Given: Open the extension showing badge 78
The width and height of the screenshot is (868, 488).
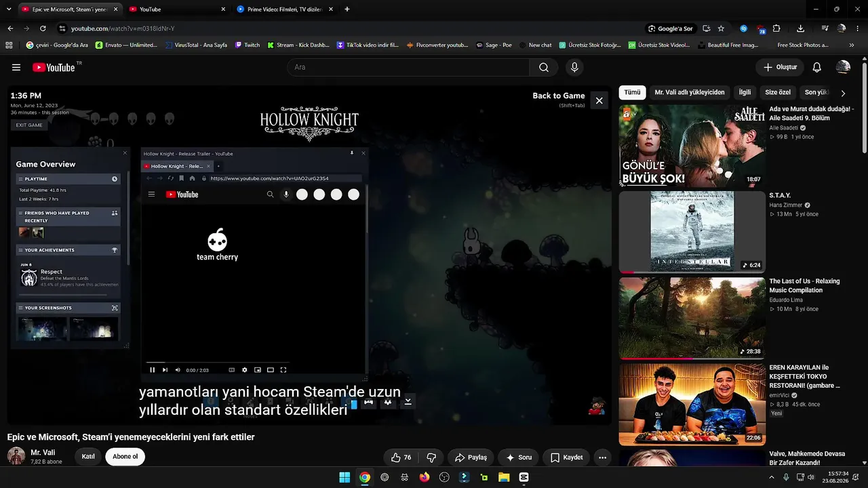Looking at the screenshot, I should point(761,29).
